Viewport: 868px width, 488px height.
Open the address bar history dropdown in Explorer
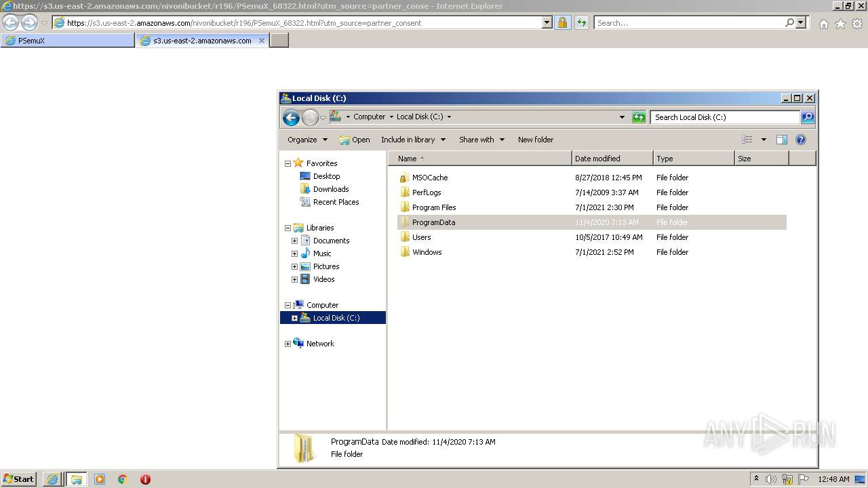(622, 117)
